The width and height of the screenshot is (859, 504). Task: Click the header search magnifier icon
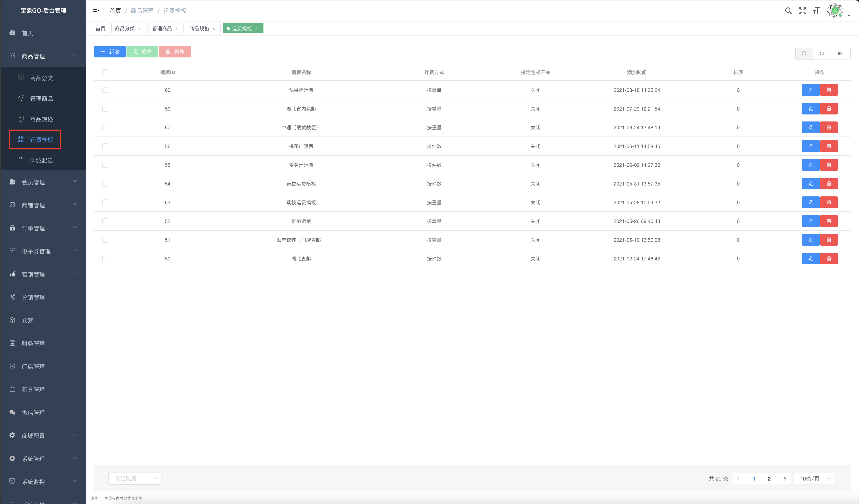click(x=788, y=11)
